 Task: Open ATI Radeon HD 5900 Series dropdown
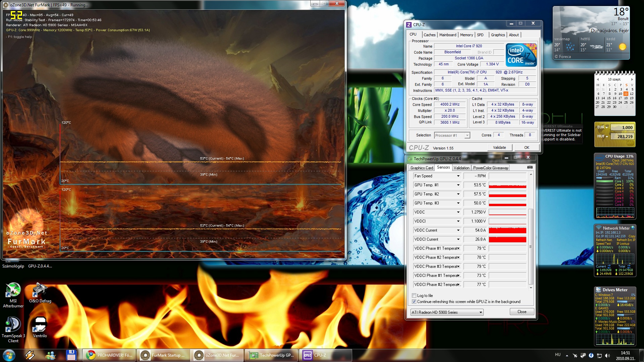(x=447, y=312)
